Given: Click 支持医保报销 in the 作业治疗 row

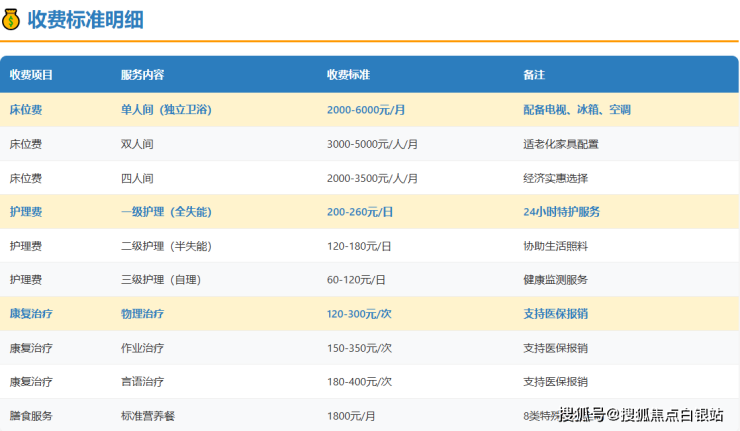Looking at the screenshot, I should coord(555,348).
